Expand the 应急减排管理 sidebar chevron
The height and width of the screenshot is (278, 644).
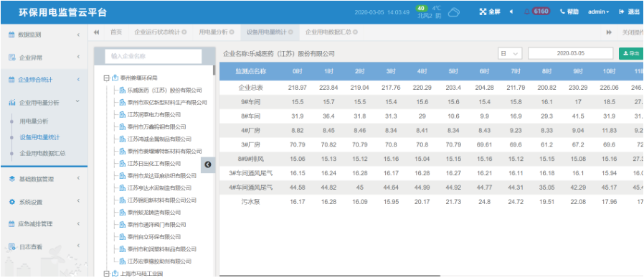coord(78,224)
